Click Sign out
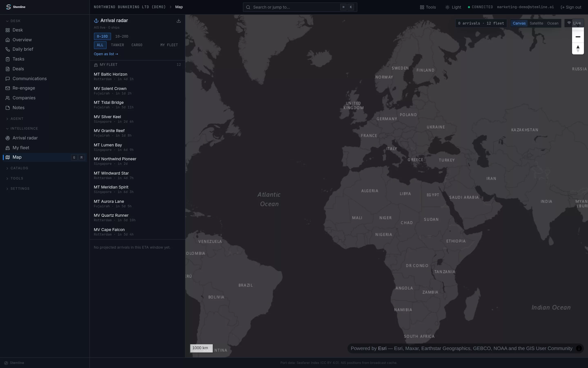 click(x=571, y=7)
